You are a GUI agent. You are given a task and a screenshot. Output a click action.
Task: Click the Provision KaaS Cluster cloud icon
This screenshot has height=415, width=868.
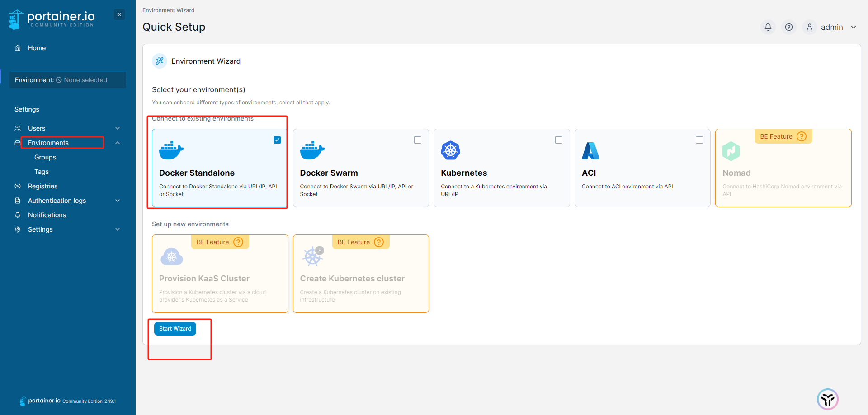pos(172,256)
